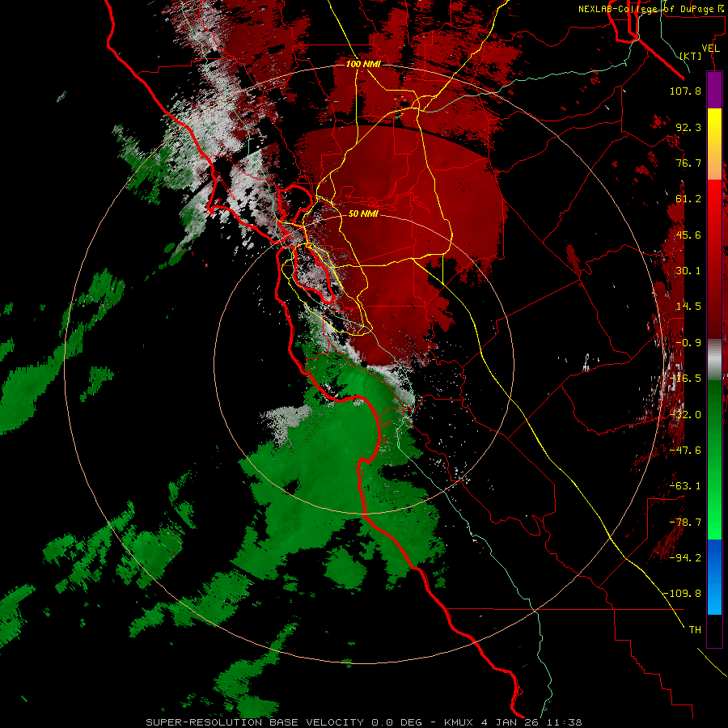Image resolution: width=728 pixels, height=728 pixels.
Task: Click the 50 NMI range ring label
Action: 363,214
